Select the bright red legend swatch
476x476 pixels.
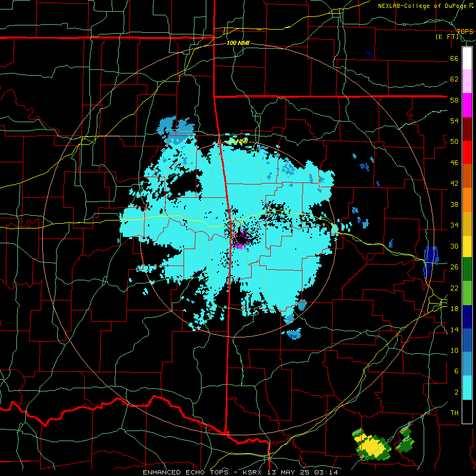[x=467, y=152]
